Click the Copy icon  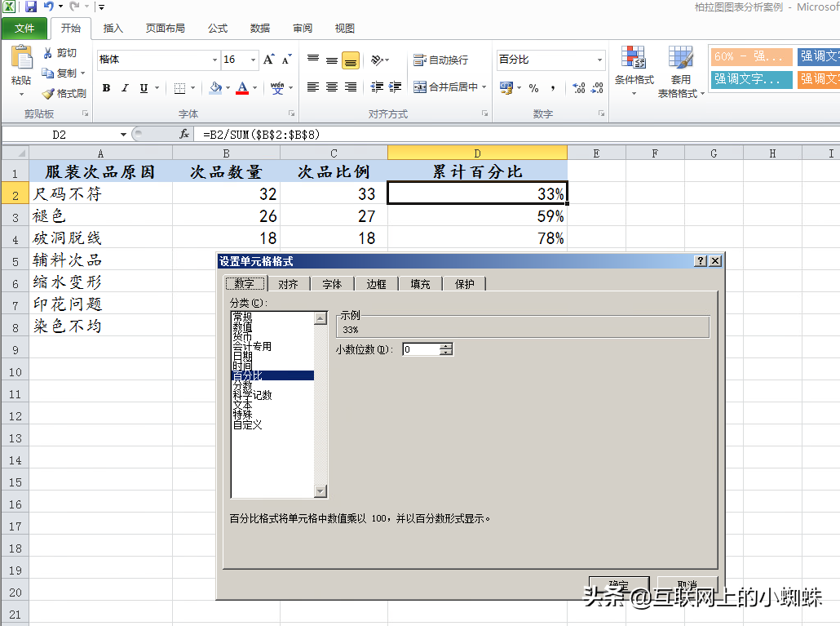[48, 73]
